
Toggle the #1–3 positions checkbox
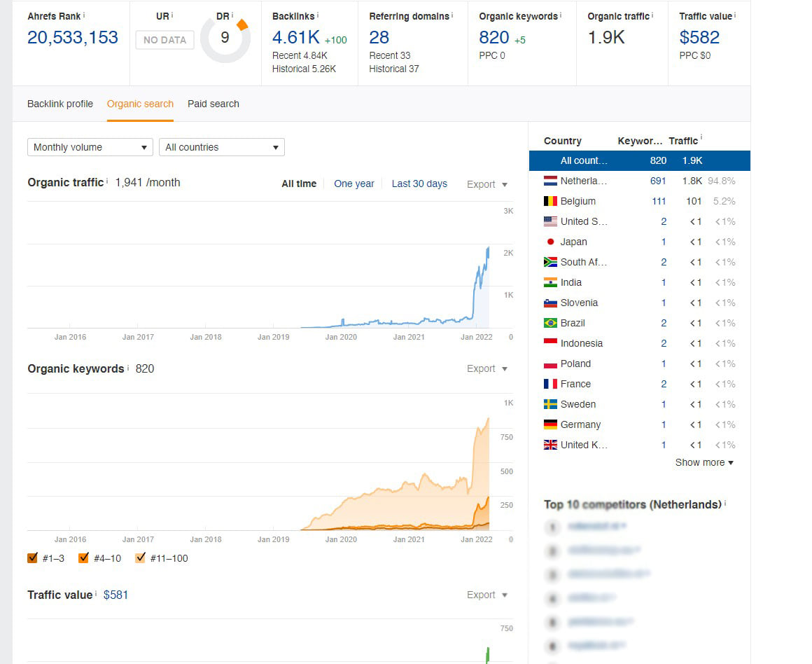[32, 558]
